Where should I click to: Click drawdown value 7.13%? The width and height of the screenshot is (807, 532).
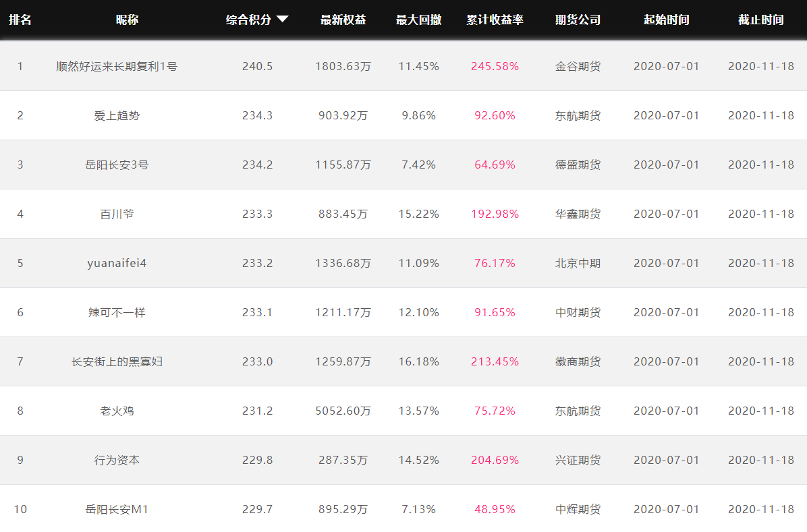[418, 509]
